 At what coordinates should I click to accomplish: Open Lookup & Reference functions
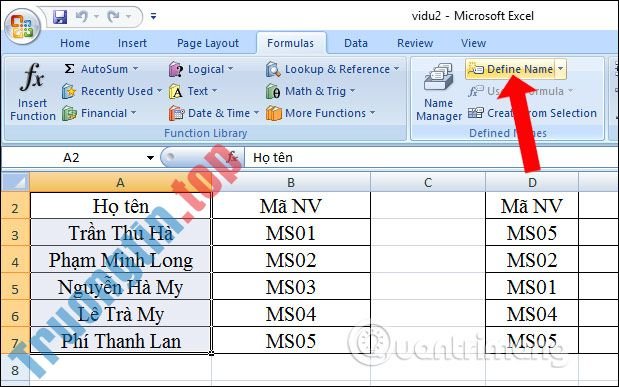(x=332, y=69)
